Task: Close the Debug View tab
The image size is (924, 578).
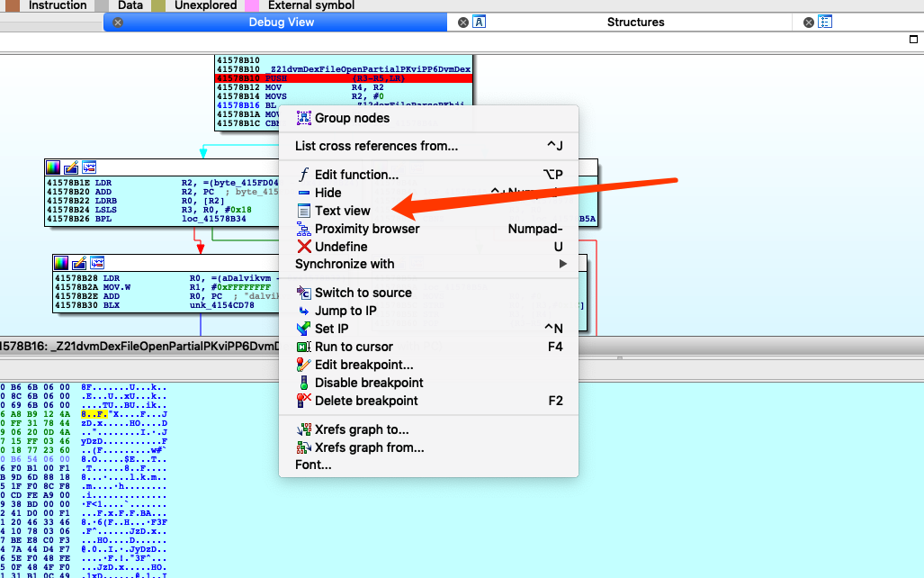Action: (118, 23)
